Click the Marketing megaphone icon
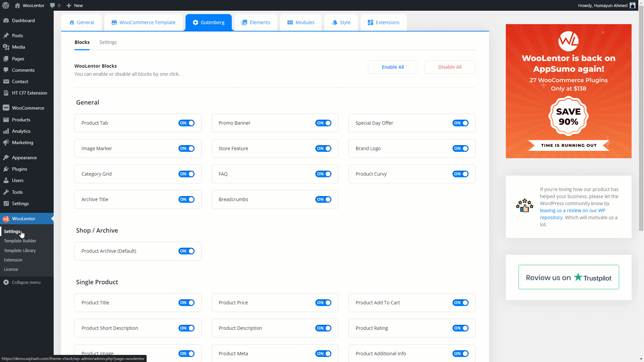The image size is (644, 362). pos(6,142)
